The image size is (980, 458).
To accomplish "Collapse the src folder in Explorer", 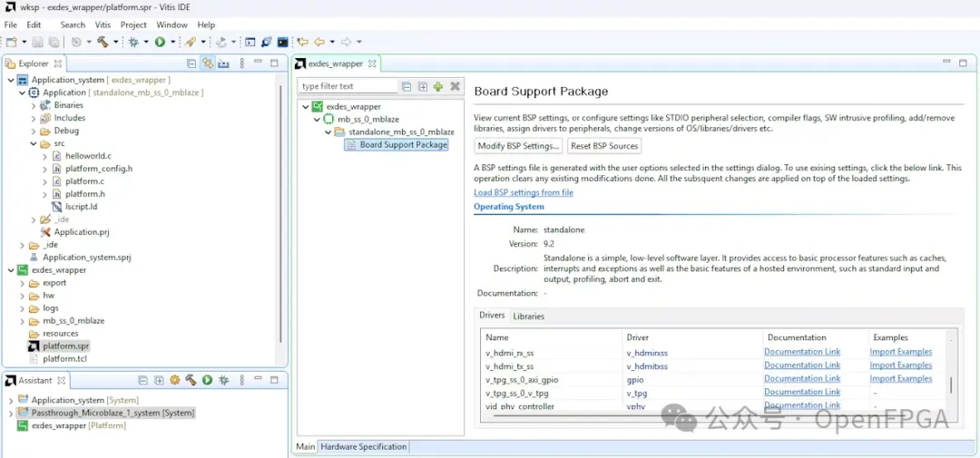I will pyautogui.click(x=34, y=143).
